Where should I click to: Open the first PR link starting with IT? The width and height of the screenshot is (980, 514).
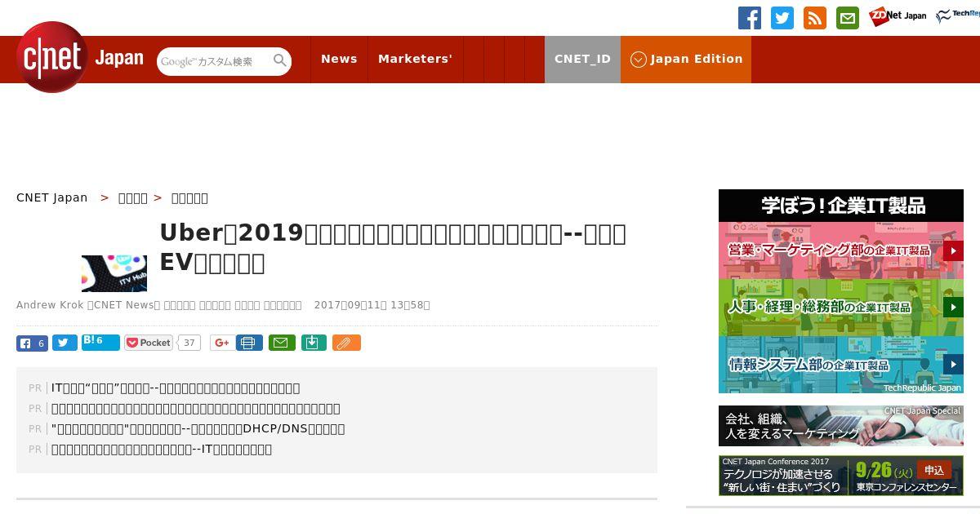[x=176, y=388]
